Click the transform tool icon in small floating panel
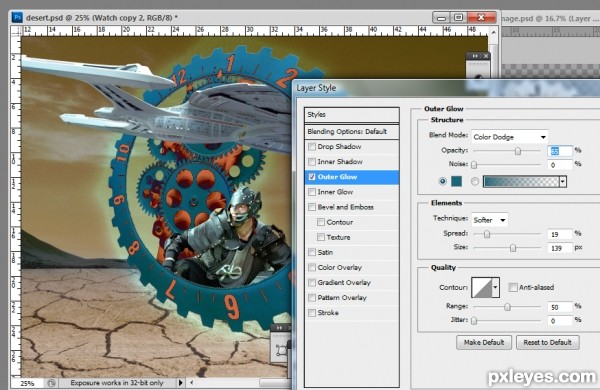Viewport: 600px width, 390px height. pos(282,350)
